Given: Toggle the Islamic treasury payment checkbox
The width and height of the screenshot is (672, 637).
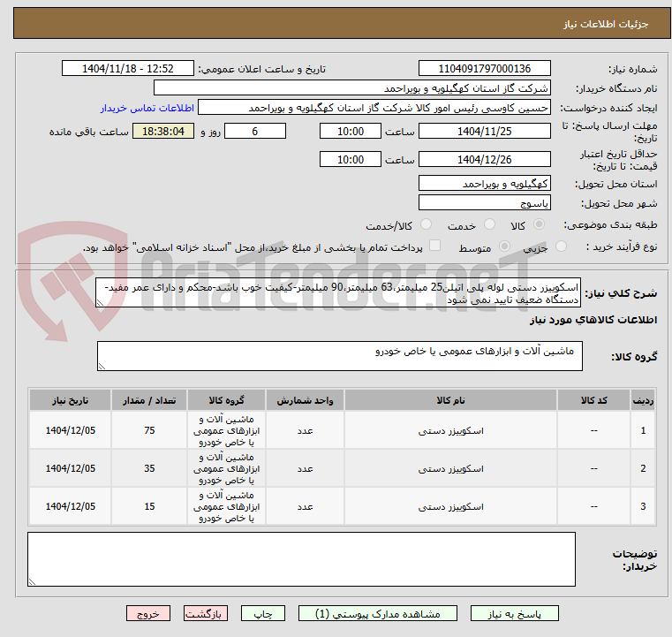Looking at the screenshot, I should tap(434, 246).
